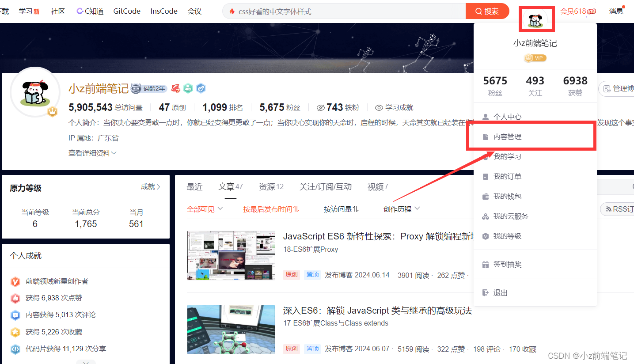The image size is (634, 364).
Task: Open 会议 in navigation bar
Action: coord(194,11)
